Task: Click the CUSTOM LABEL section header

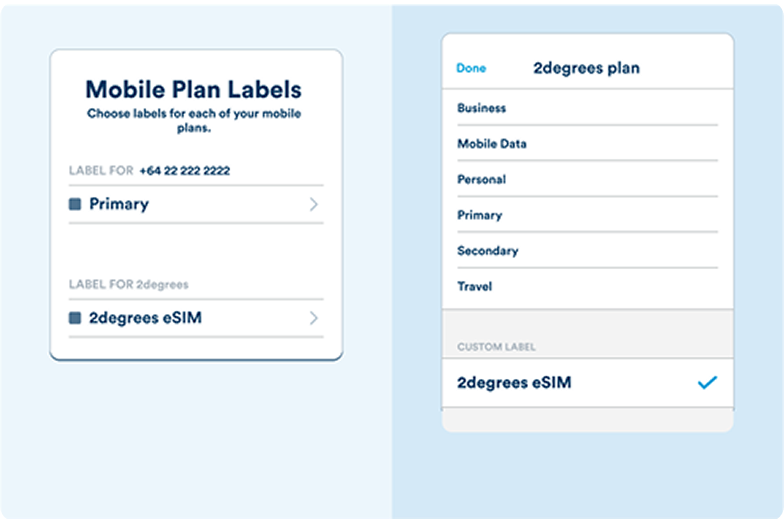Action: (x=497, y=347)
